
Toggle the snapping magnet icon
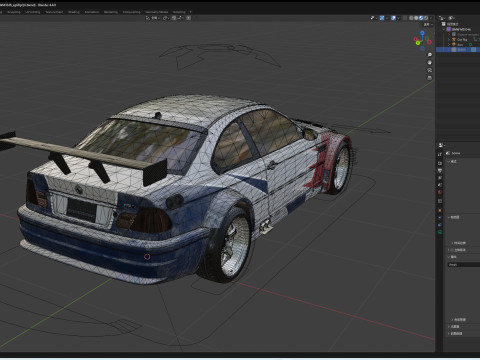174,18
